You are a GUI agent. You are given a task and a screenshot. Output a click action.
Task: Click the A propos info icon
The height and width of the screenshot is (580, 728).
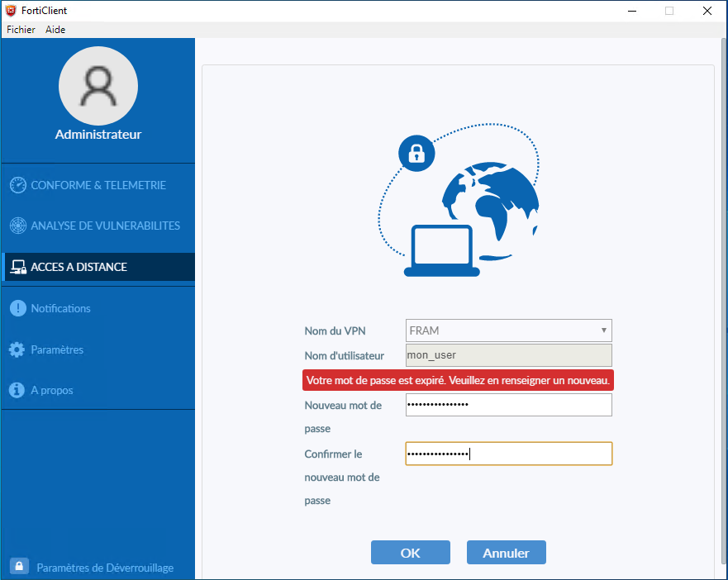(x=17, y=390)
